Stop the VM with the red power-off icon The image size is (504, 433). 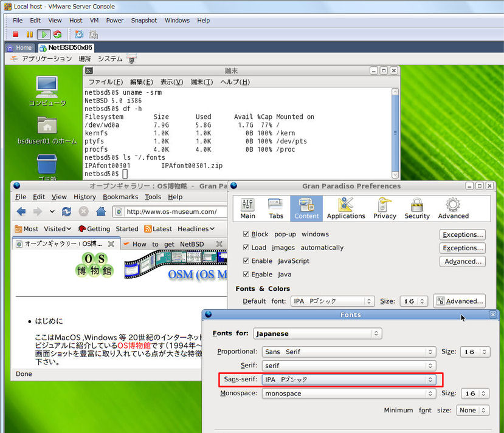tap(15, 34)
